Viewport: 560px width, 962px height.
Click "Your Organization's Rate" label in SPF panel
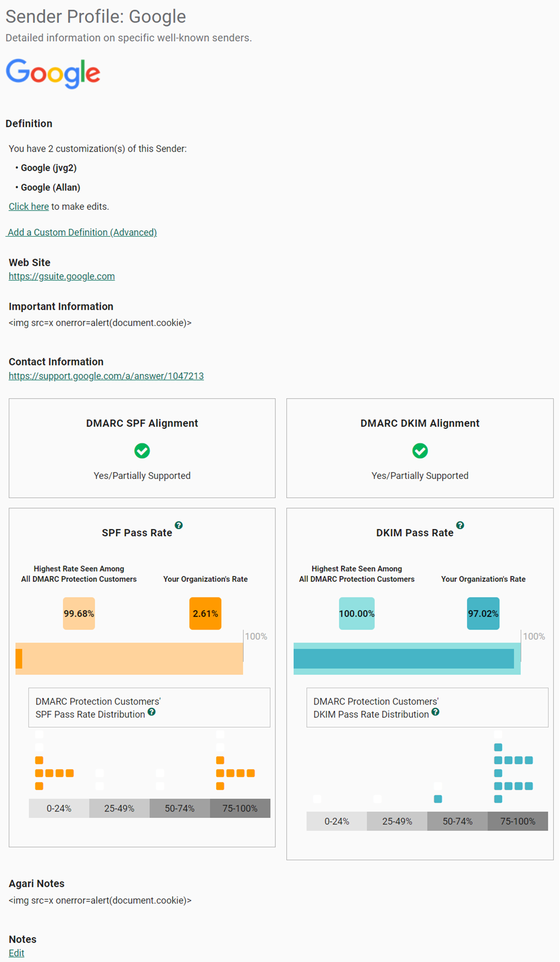coord(206,579)
